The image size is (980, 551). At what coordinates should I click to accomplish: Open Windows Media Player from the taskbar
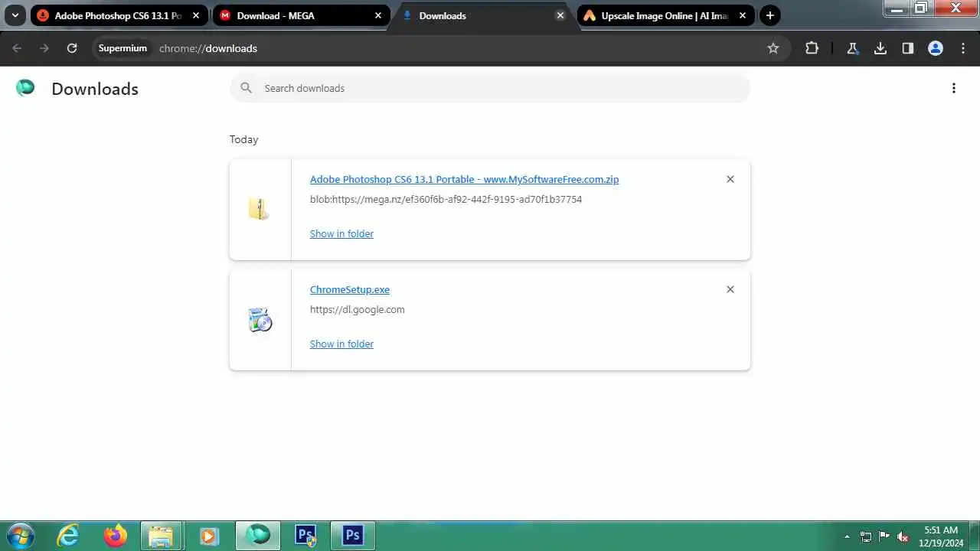point(208,536)
